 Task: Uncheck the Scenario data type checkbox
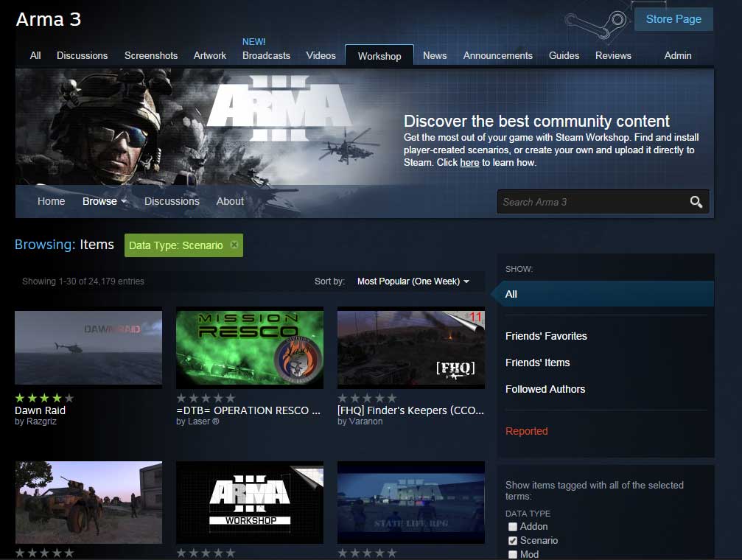[513, 541]
